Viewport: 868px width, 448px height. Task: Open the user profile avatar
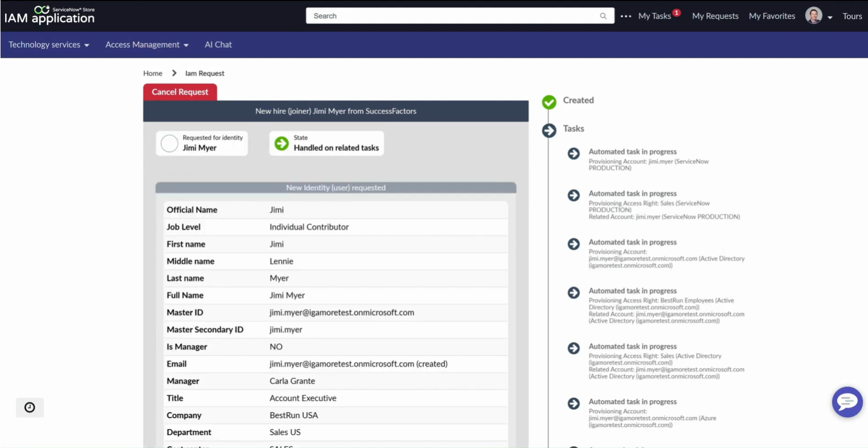pyautogui.click(x=813, y=16)
